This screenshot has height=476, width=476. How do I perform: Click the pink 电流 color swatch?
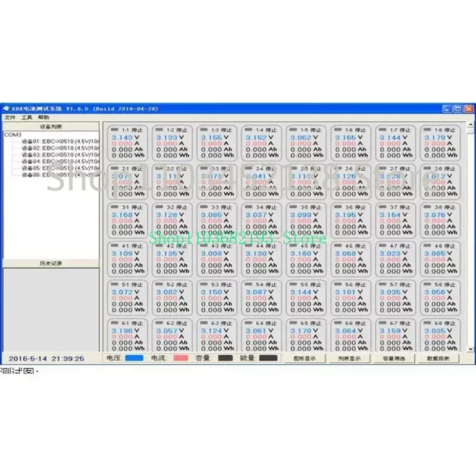point(181,358)
